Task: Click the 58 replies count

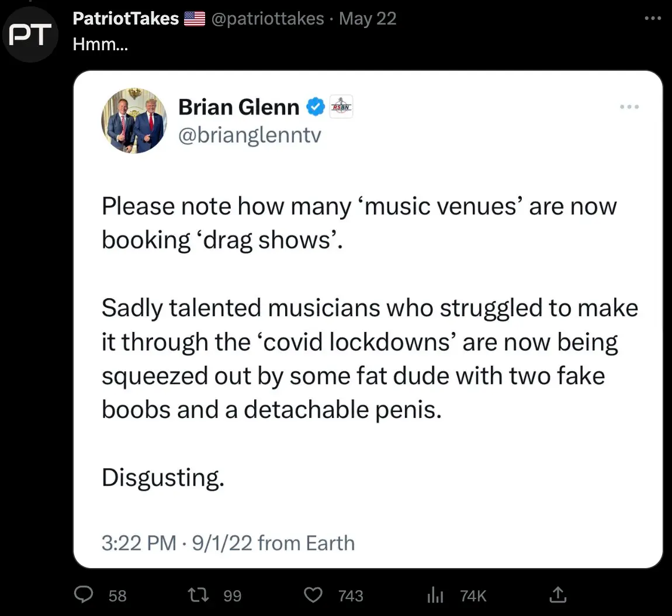Action: tap(116, 595)
